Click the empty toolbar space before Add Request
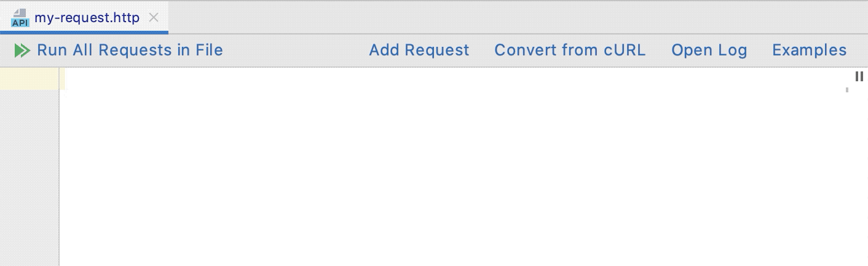868x266 pixels. (x=295, y=50)
